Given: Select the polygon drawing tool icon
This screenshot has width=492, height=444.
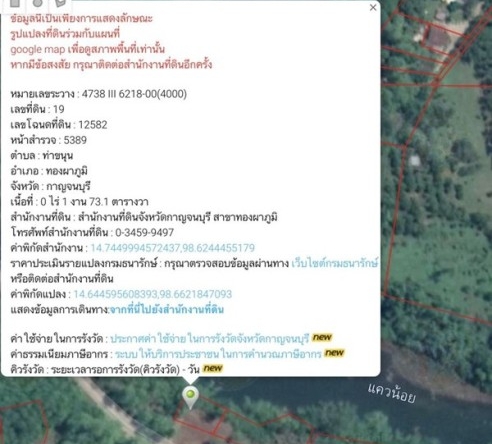Looking at the screenshot, I should click(61, 3).
